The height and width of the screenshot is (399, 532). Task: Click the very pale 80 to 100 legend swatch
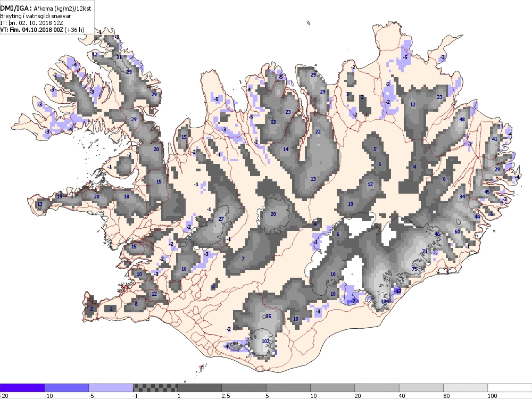point(465,388)
